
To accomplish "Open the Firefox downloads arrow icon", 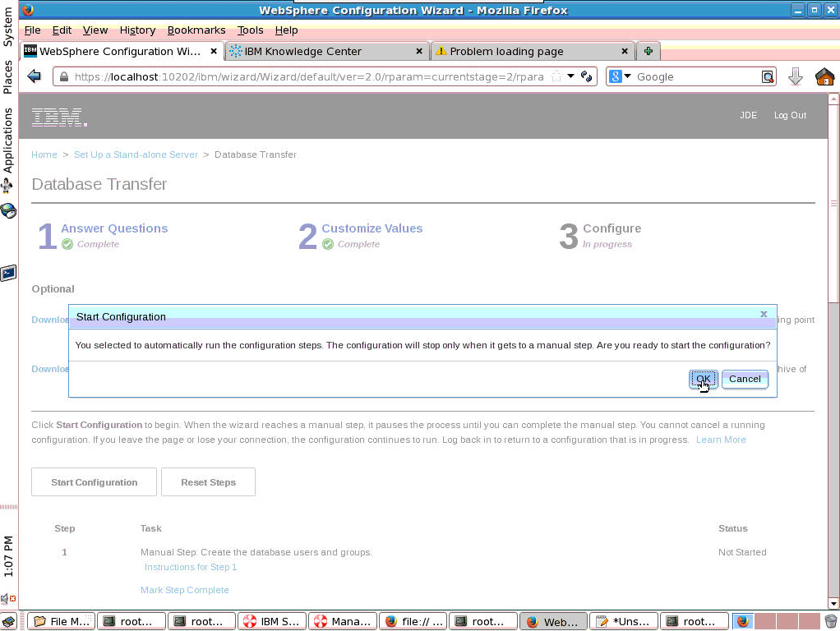I will point(796,76).
